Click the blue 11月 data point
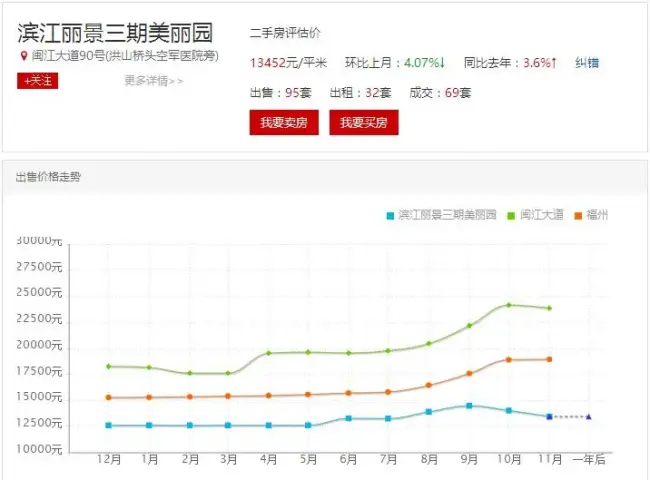This screenshot has width=650, height=480. (x=549, y=417)
